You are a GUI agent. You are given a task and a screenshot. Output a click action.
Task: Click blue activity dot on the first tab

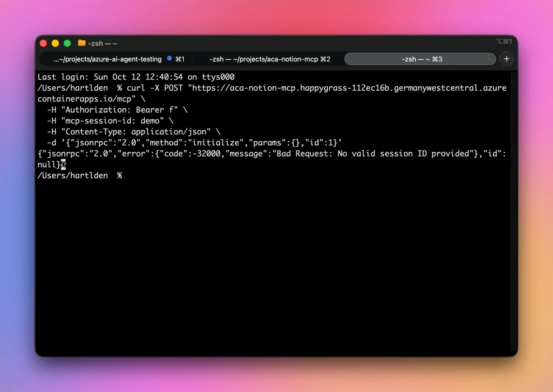tap(169, 59)
